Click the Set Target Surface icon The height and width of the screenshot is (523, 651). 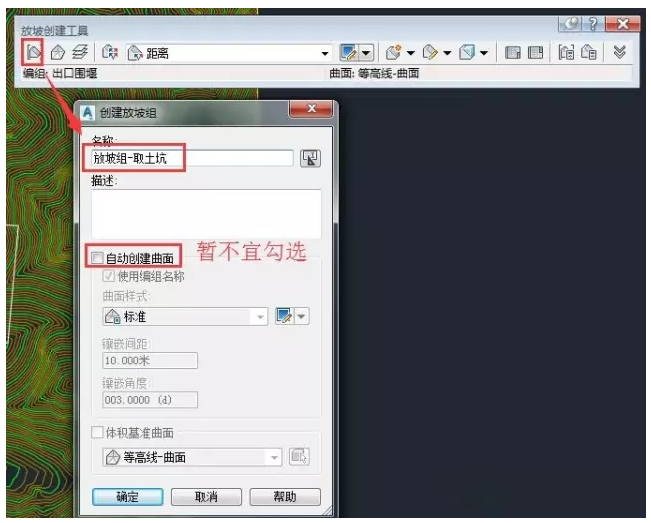coord(58,52)
